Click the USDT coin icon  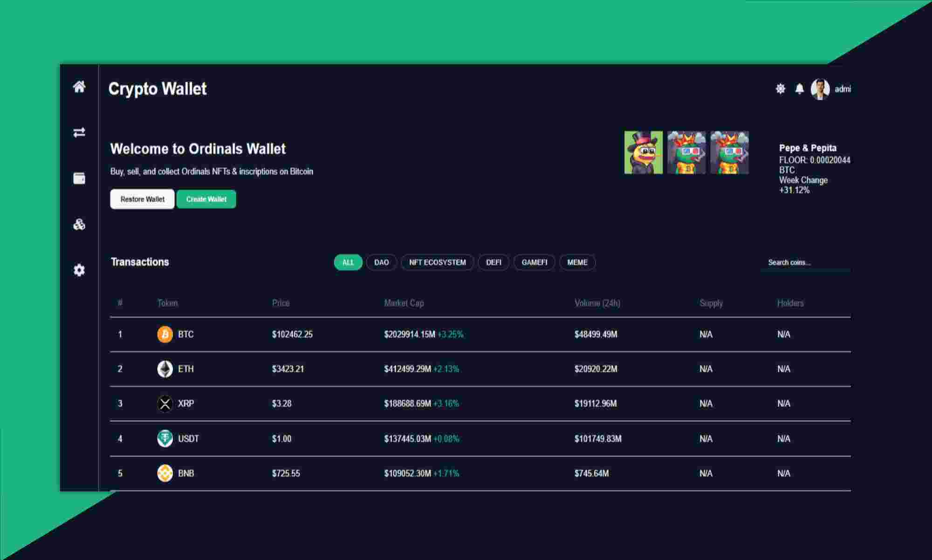(x=165, y=438)
